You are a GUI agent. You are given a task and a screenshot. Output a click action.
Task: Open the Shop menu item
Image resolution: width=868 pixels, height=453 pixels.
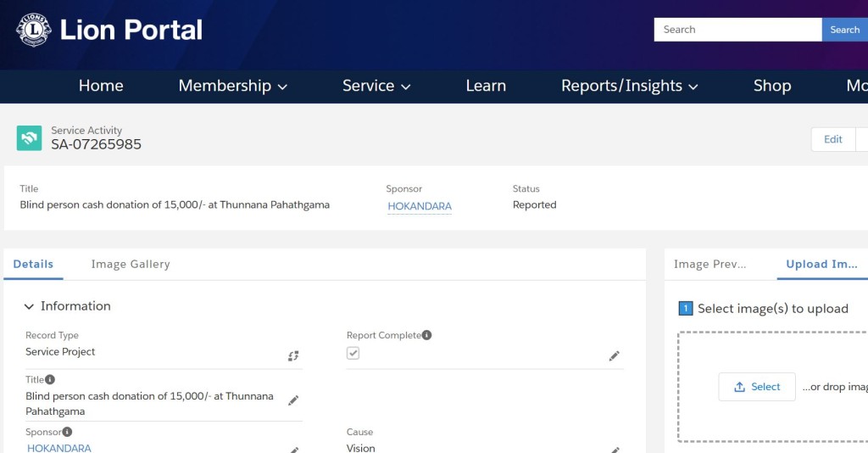click(x=771, y=86)
